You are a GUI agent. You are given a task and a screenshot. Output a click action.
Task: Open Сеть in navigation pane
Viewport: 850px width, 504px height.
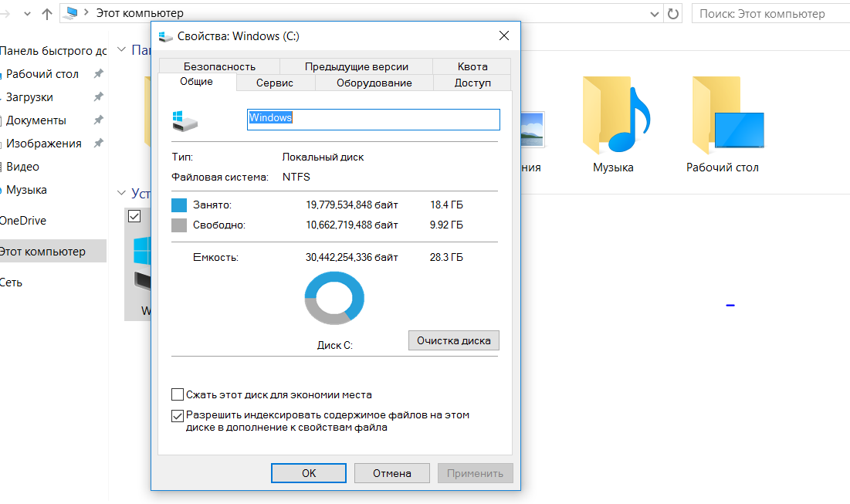12,282
